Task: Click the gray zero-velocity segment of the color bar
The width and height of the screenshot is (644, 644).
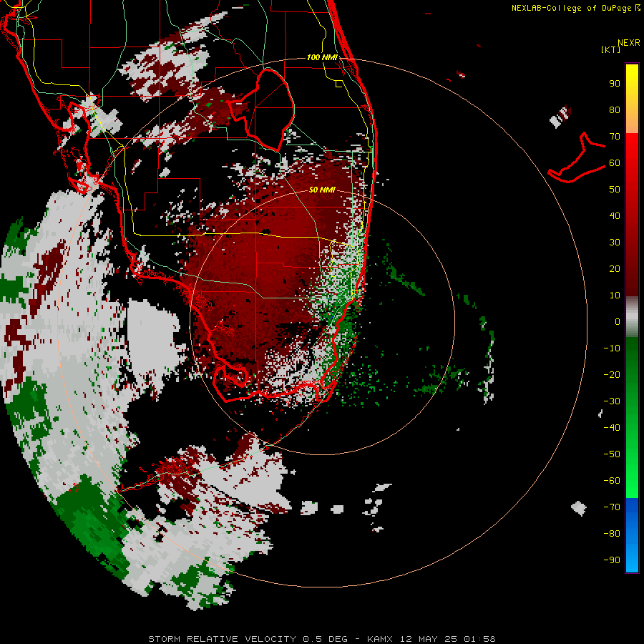Action: [x=632, y=317]
